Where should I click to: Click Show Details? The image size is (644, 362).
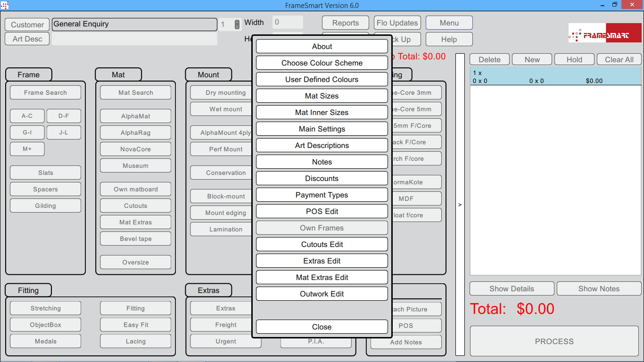click(512, 288)
